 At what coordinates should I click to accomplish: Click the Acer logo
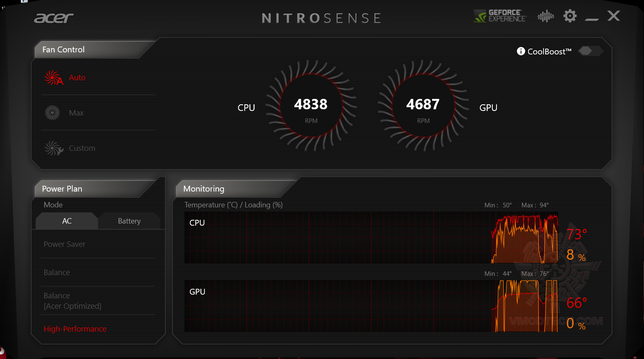(x=54, y=18)
